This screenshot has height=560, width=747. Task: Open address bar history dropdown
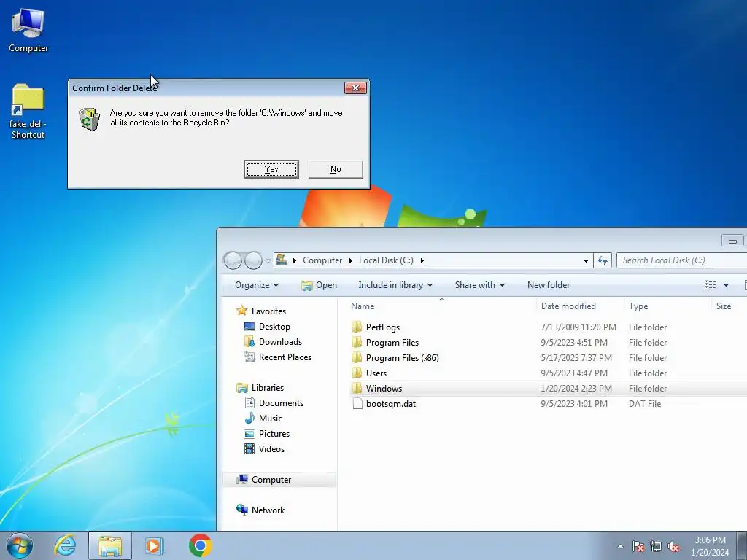(586, 260)
